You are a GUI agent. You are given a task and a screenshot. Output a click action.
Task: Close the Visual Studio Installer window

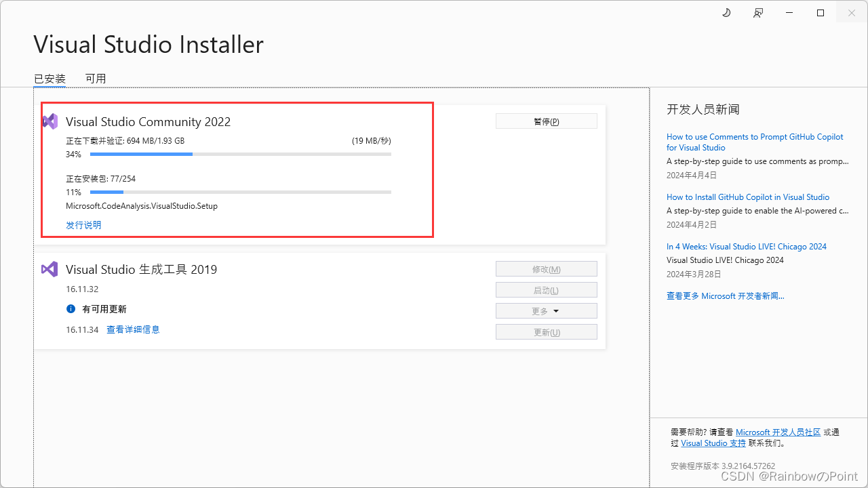tap(852, 13)
